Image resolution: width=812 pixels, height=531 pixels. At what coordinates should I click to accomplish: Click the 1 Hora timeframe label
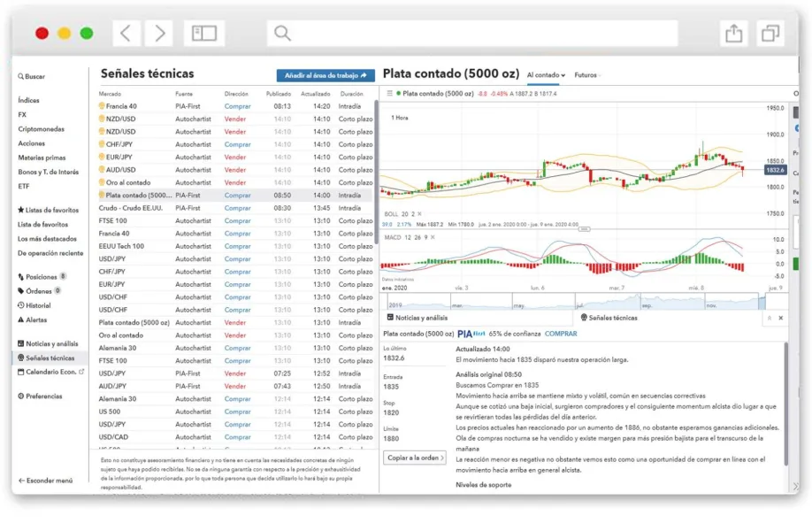point(399,118)
